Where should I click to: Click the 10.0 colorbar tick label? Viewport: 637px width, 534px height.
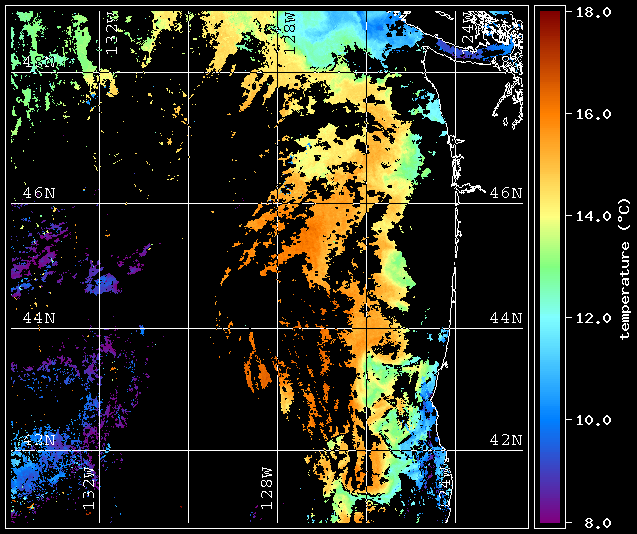coord(594,420)
